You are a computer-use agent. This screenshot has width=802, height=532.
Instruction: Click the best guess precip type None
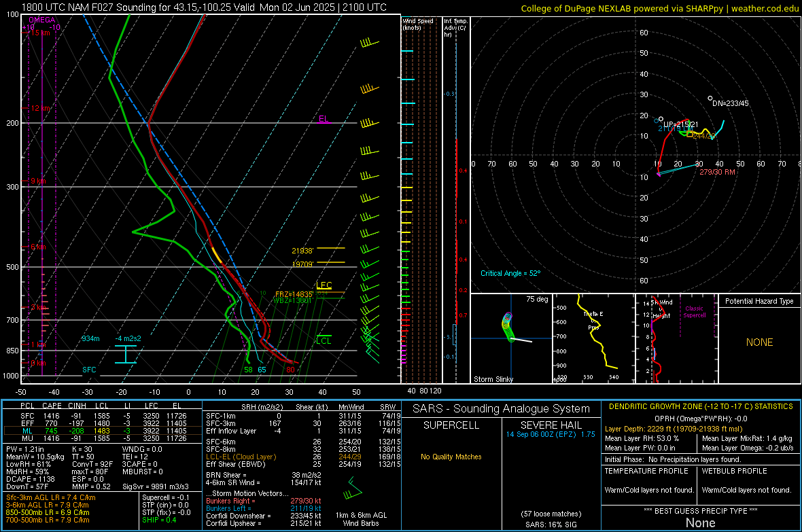click(700, 522)
